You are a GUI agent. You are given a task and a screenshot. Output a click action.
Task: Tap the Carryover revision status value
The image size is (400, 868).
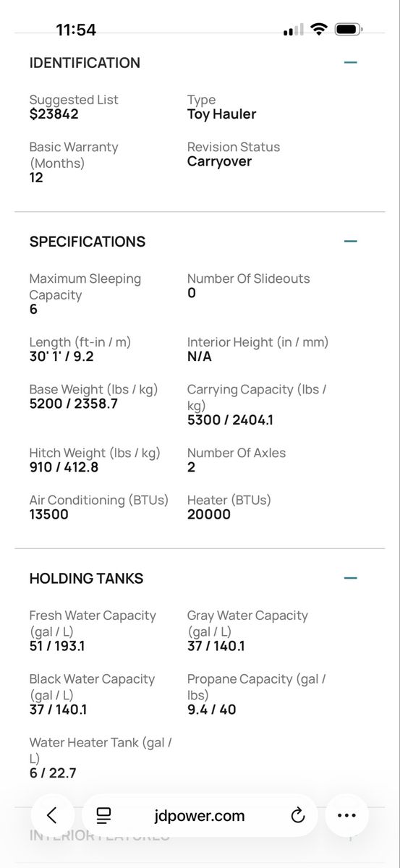[219, 161]
